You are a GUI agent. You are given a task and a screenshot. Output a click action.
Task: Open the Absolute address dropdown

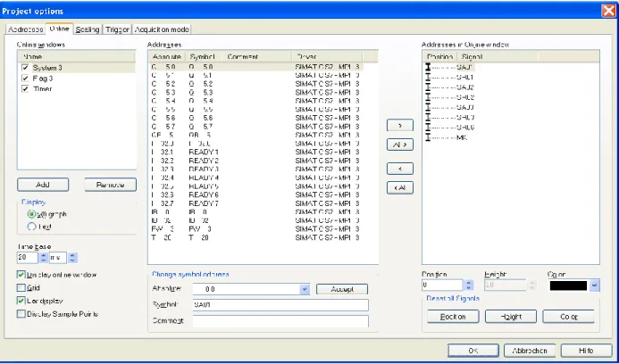pos(305,289)
